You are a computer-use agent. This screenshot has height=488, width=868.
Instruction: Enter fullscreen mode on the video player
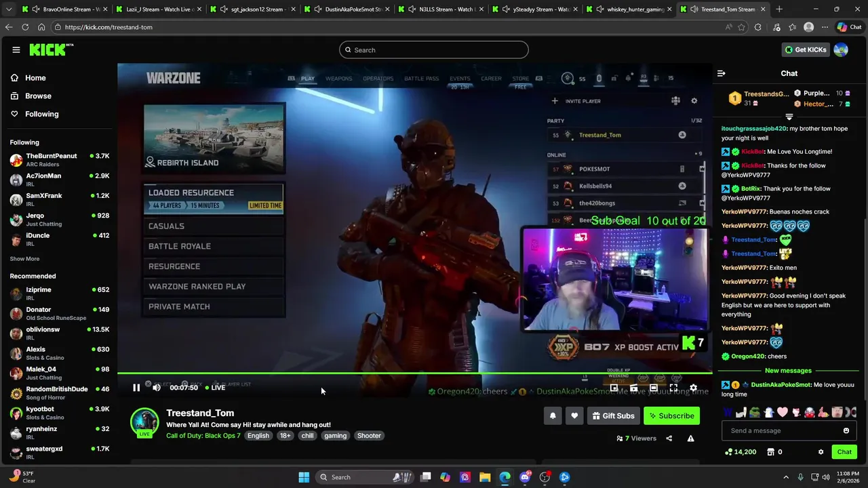pos(673,388)
